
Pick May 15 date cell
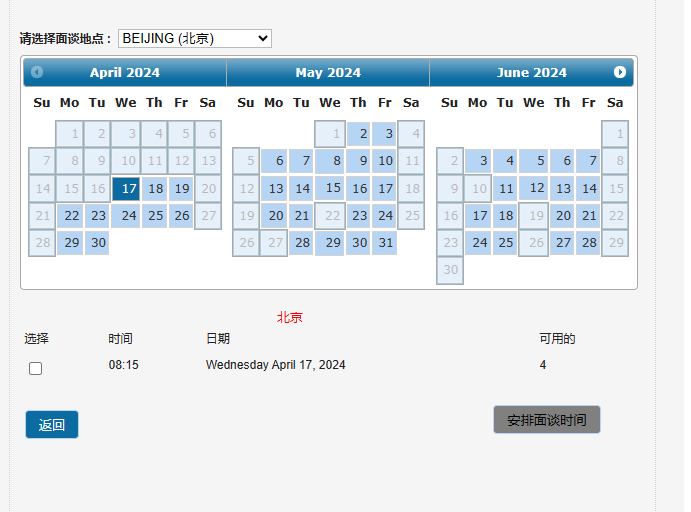pyautogui.click(x=329, y=188)
